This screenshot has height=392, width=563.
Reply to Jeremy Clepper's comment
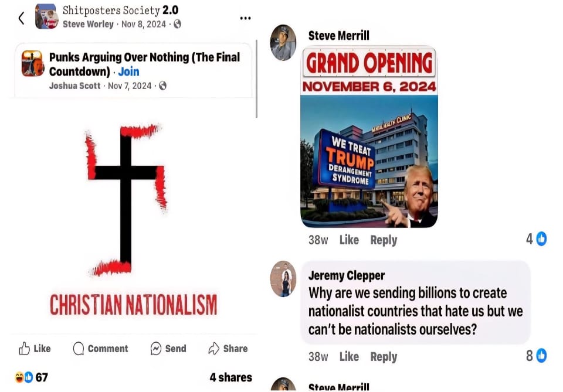click(384, 357)
